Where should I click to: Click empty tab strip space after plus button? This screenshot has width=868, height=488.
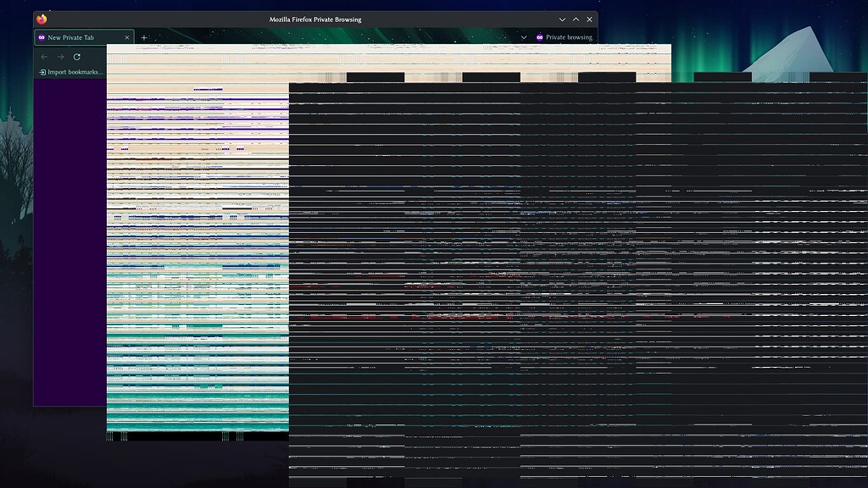(x=331, y=37)
